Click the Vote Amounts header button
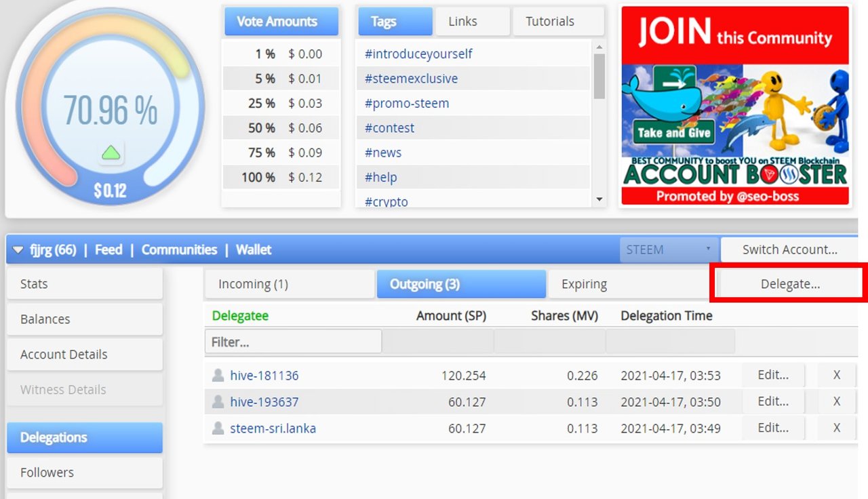 click(281, 22)
